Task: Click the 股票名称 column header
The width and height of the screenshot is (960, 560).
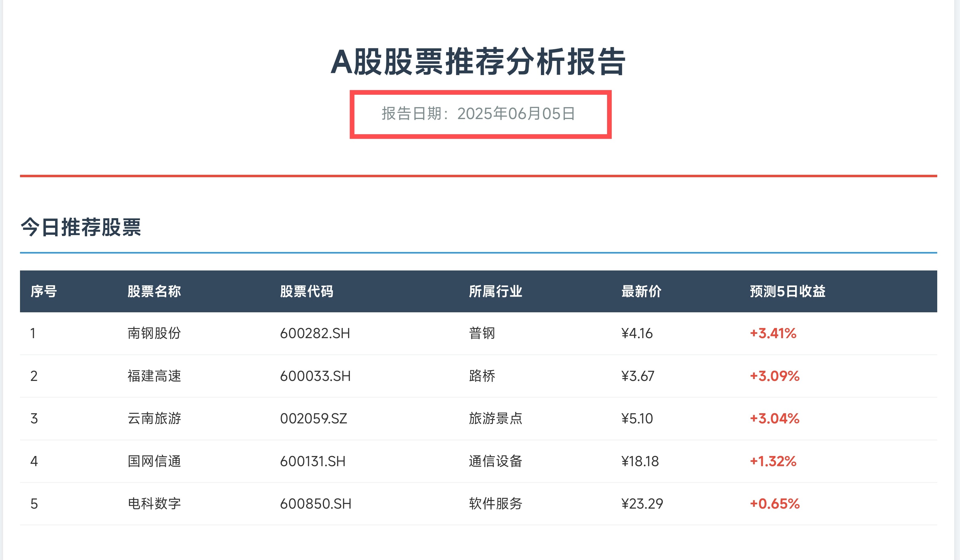Action: (154, 291)
